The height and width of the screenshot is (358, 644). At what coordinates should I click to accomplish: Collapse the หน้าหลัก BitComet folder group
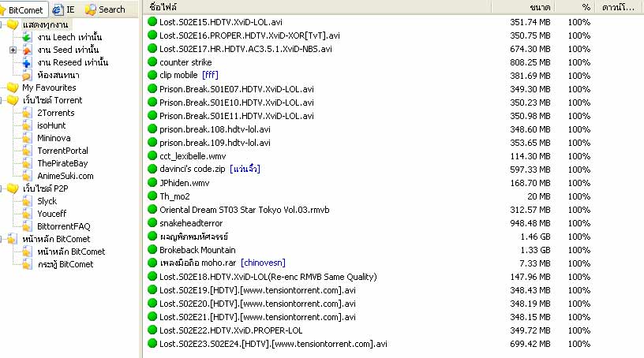pos(2,240)
